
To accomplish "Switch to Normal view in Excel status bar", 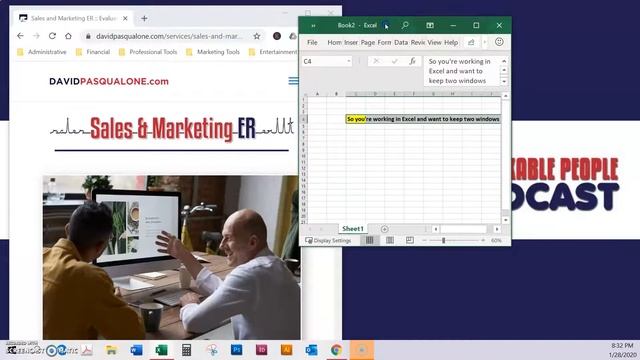I will 369,240.
